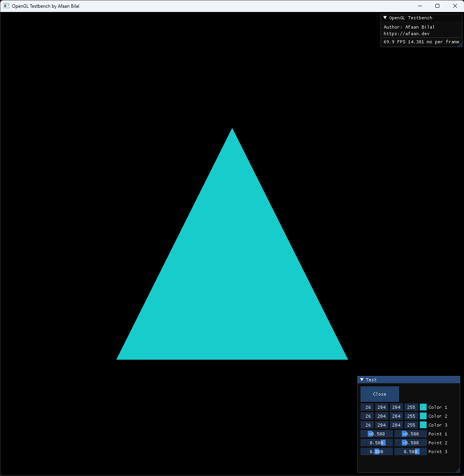Collapse the Test panel triangle
Screen dimensions: 464x476
tap(362, 380)
